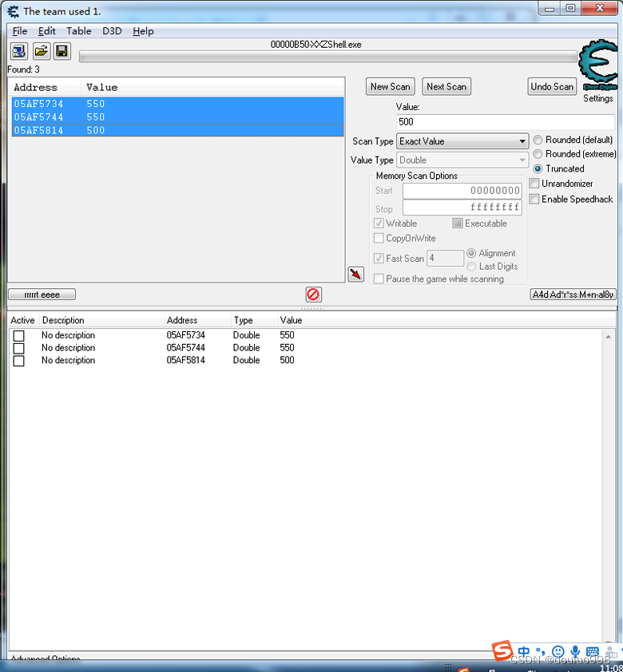Open the Edit menu
This screenshot has width=623, height=672.
pyautogui.click(x=47, y=31)
